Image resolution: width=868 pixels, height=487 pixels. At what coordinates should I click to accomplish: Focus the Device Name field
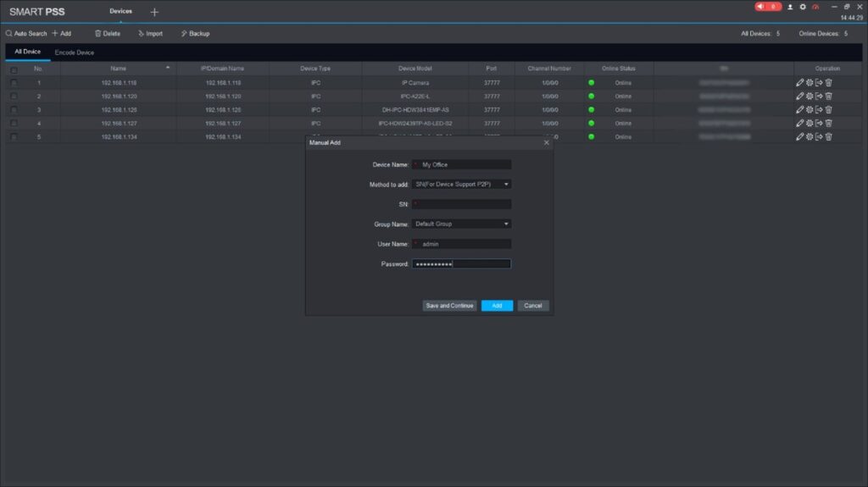pos(461,164)
